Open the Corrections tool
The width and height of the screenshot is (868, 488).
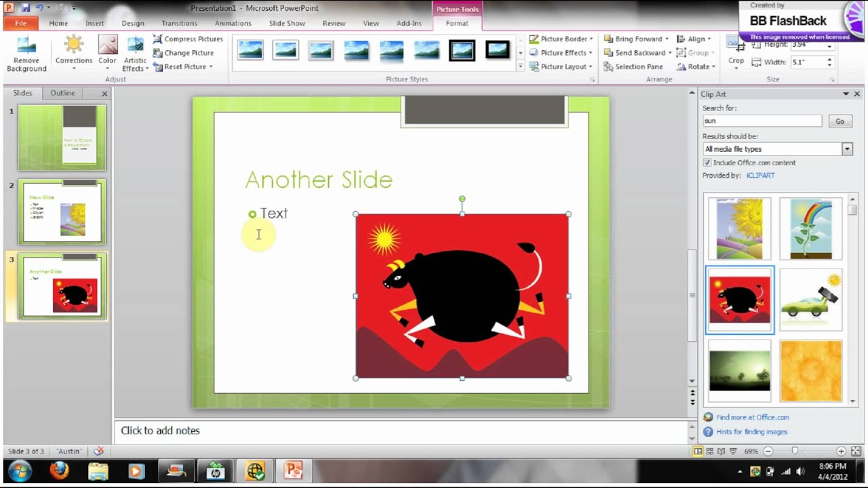[74, 47]
